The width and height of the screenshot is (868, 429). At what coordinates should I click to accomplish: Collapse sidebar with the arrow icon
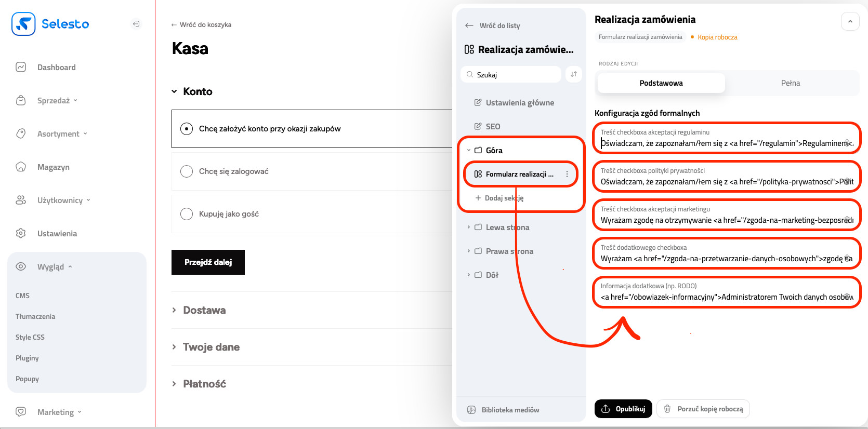(136, 24)
